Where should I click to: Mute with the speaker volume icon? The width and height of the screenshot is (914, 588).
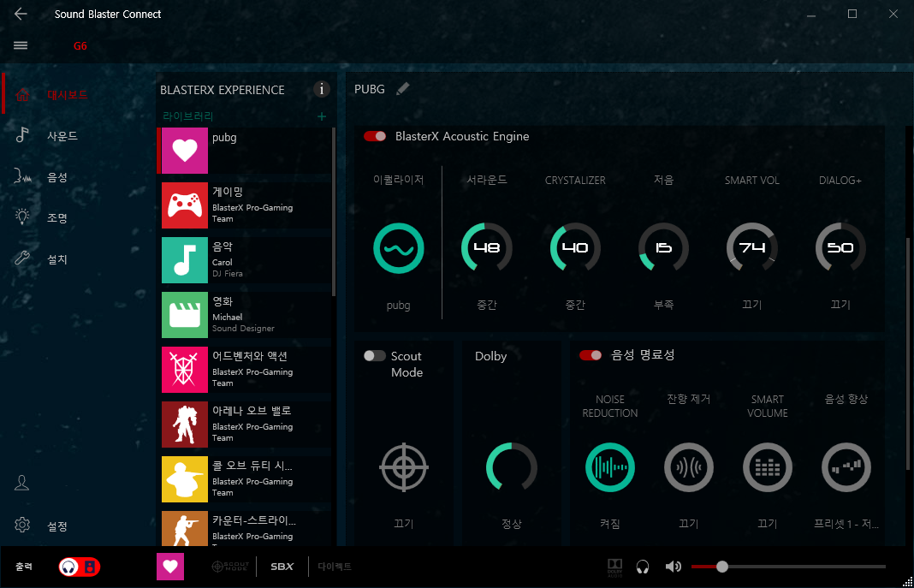(x=674, y=567)
